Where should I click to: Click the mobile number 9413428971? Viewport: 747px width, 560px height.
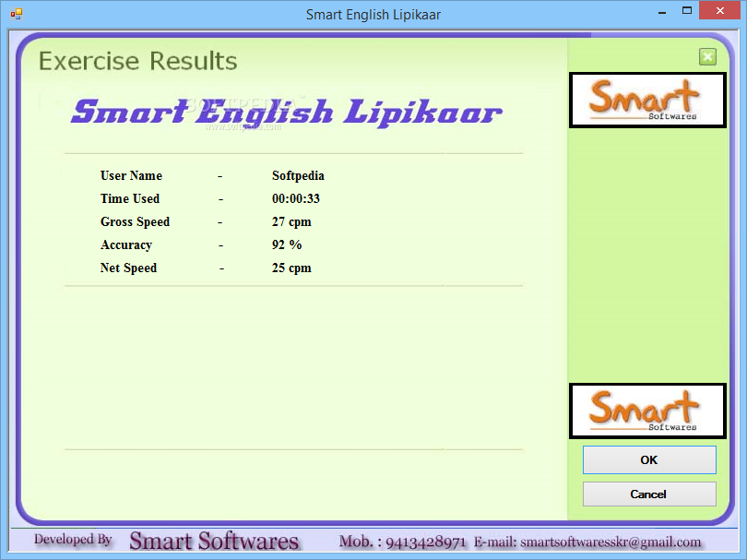(x=425, y=542)
